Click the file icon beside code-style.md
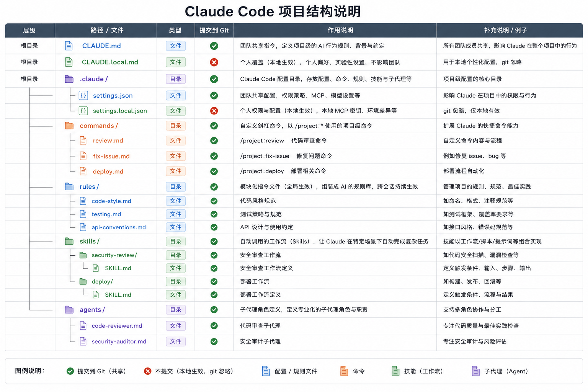588x392 pixels. click(x=83, y=201)
